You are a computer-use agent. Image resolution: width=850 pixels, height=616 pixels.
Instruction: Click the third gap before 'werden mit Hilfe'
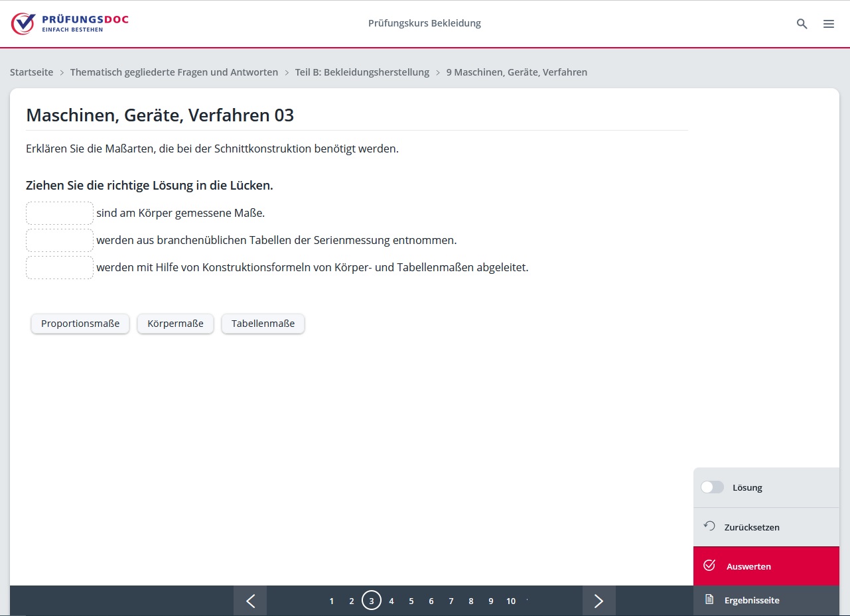tap(60, 268)
